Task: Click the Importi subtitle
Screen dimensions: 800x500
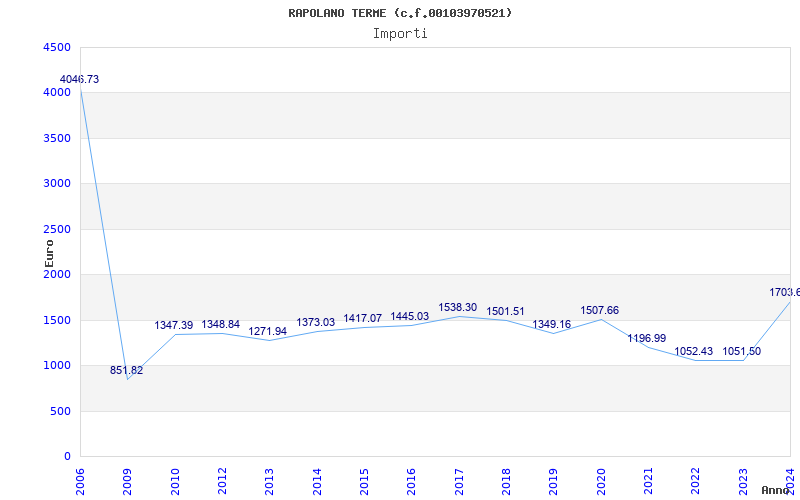Action: [x=400, y=34]
